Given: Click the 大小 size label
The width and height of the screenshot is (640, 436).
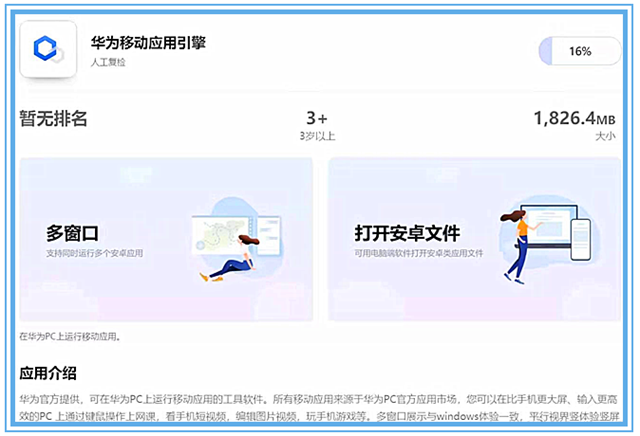Looking at the screenshot, I should point(605,136).
